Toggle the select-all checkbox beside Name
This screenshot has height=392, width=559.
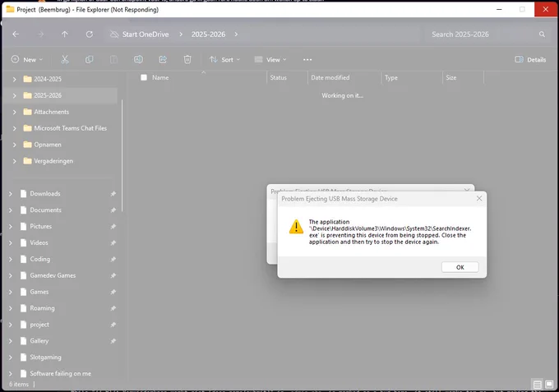144,77
